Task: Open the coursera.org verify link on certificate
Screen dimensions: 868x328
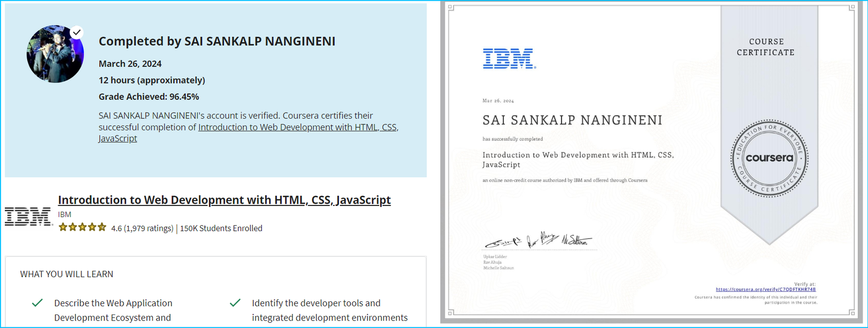Action: click(x=765, y=290)
